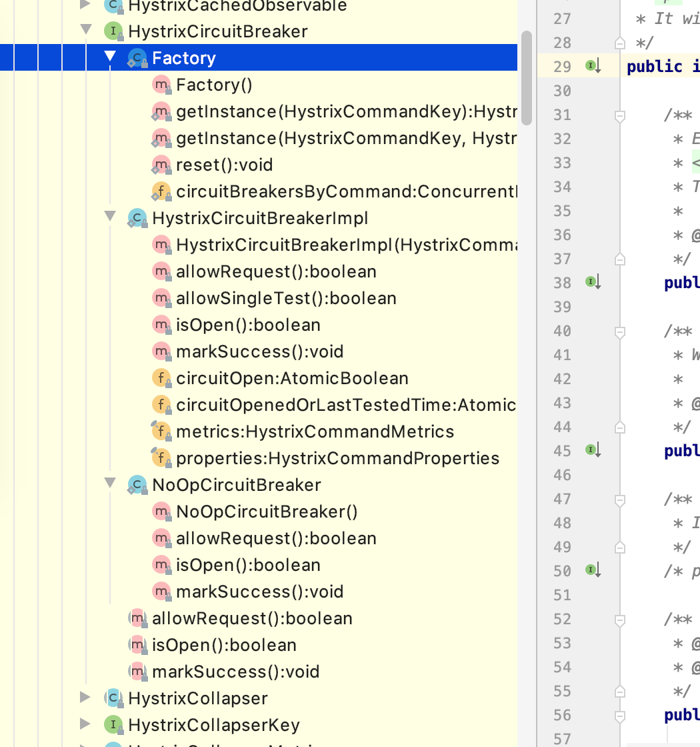This screenshot has width=700, height=747.
Task: Expand the HystrixCollapser node
Action: [x=85, y=698]
